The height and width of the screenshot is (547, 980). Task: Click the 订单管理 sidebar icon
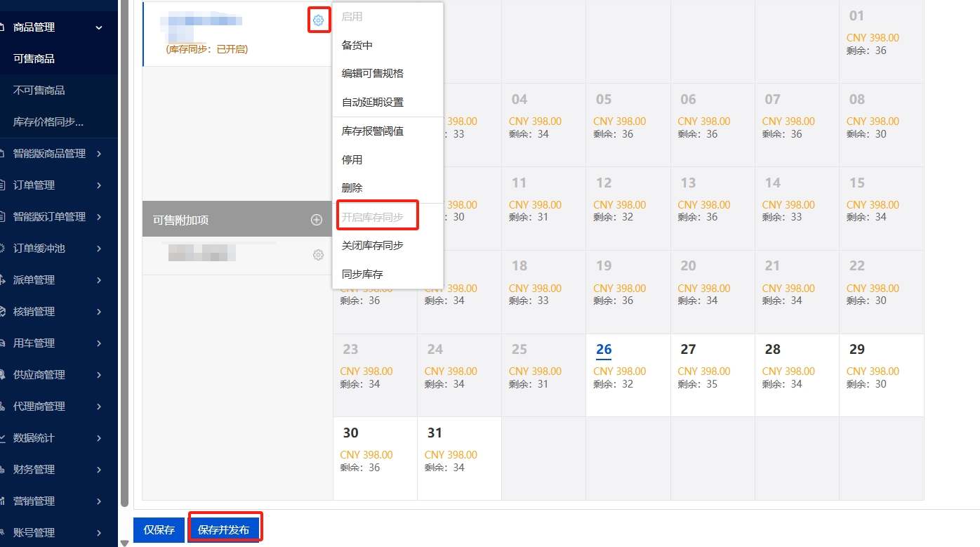(3, 185)
